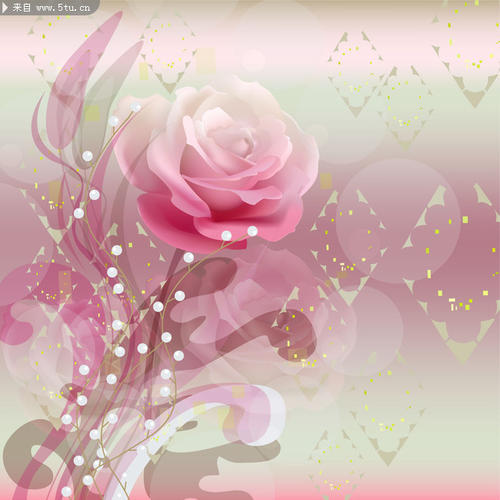Click the 来自 source label text
This screenshot has height=500, width=500.
pyautogui.click(x=22, y=8)
